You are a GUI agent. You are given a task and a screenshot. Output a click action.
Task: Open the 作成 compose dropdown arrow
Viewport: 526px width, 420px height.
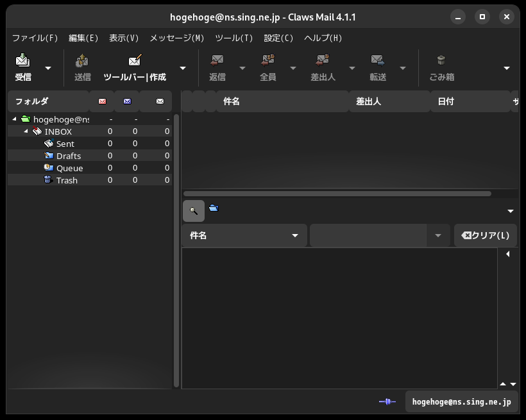(183, 68)
